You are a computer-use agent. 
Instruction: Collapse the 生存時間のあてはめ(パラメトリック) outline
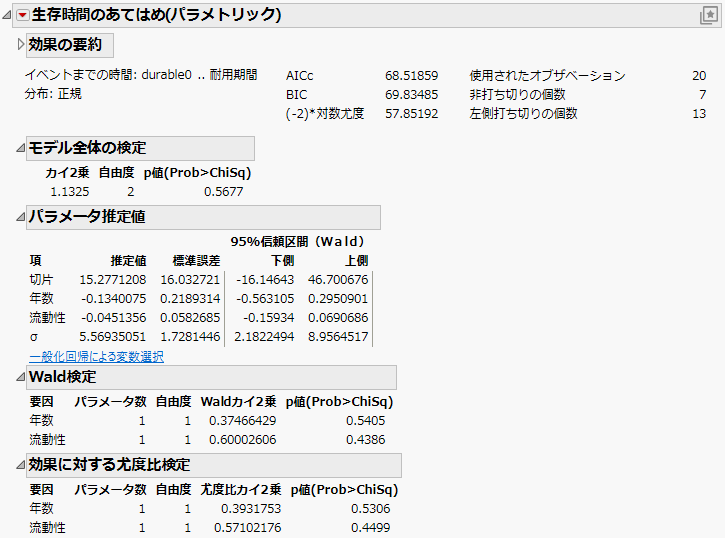[x=6, y=15]
